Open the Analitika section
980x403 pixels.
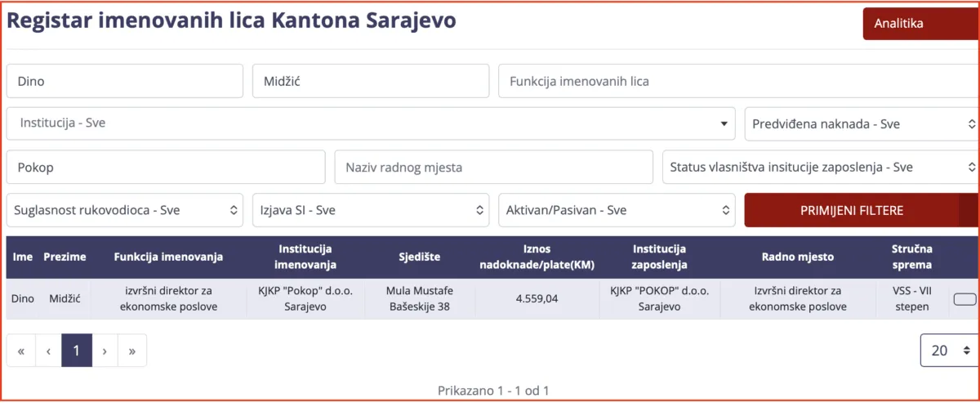click(x=920, y=24)
